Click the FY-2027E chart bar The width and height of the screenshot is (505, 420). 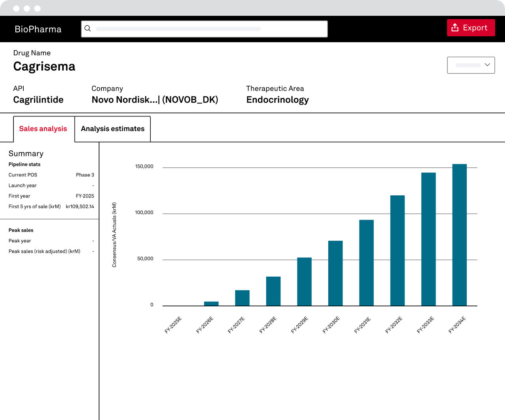(242, 298)
